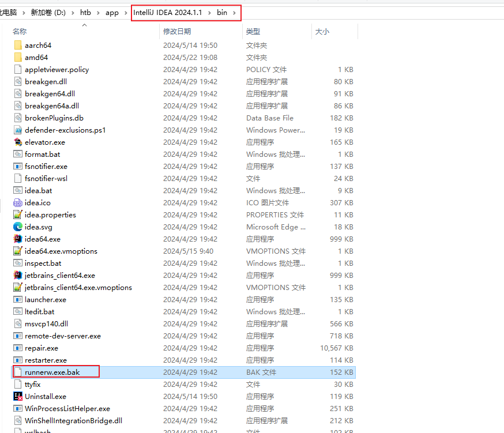Viewport: 504px width, 433px height.
Task: Click the idea.ico image icon
Action: click(18, 203)
